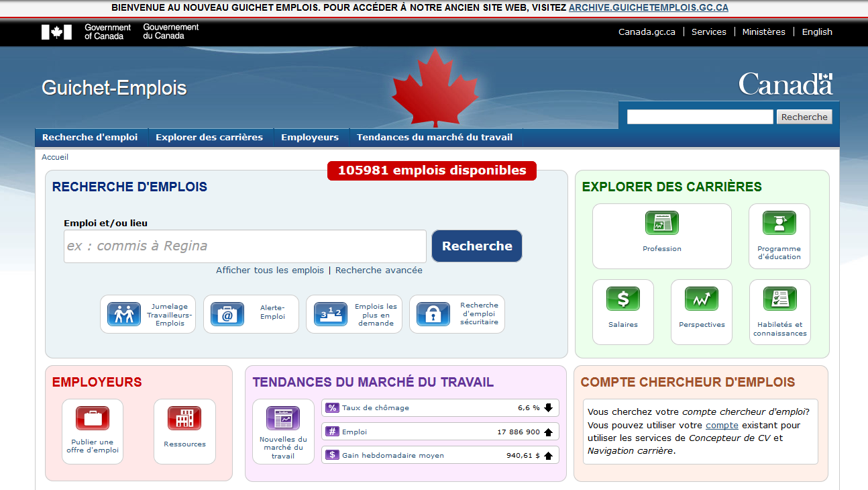This screenshot has width=868, height=490.
Task: Click the Programme d'éducation graduate icon
Action: pos(779,223)
